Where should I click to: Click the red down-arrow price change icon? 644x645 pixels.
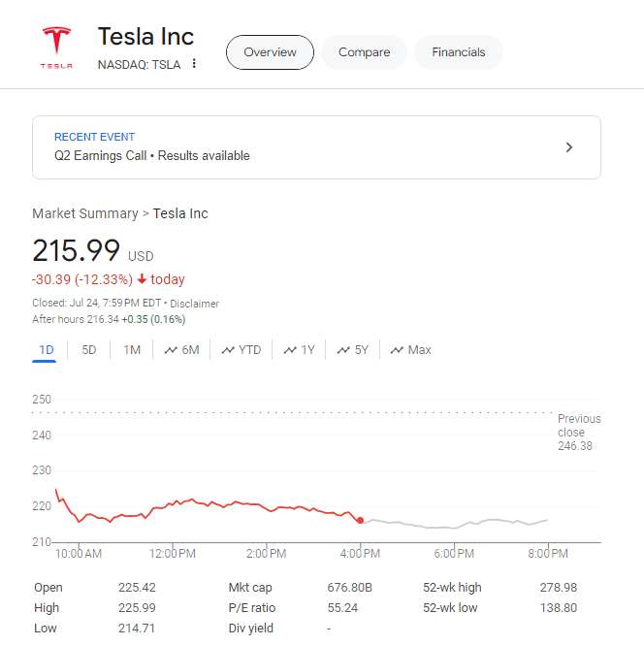[142, 279]
